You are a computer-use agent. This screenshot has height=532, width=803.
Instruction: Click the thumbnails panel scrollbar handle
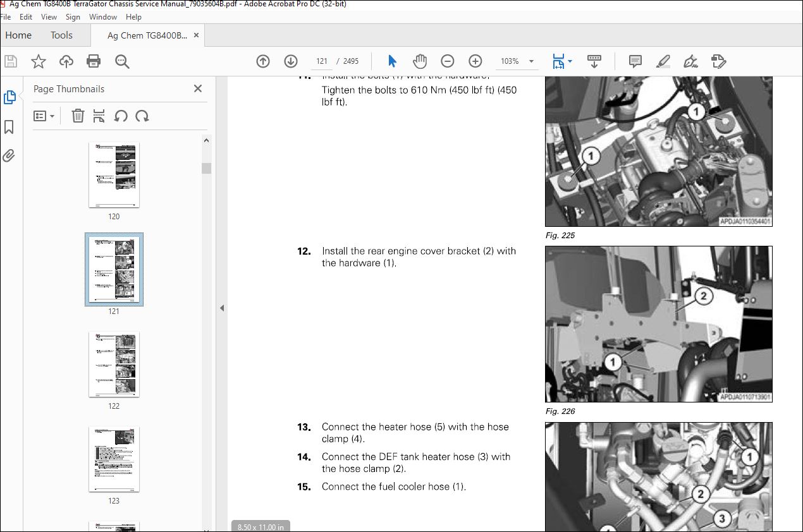206,168
